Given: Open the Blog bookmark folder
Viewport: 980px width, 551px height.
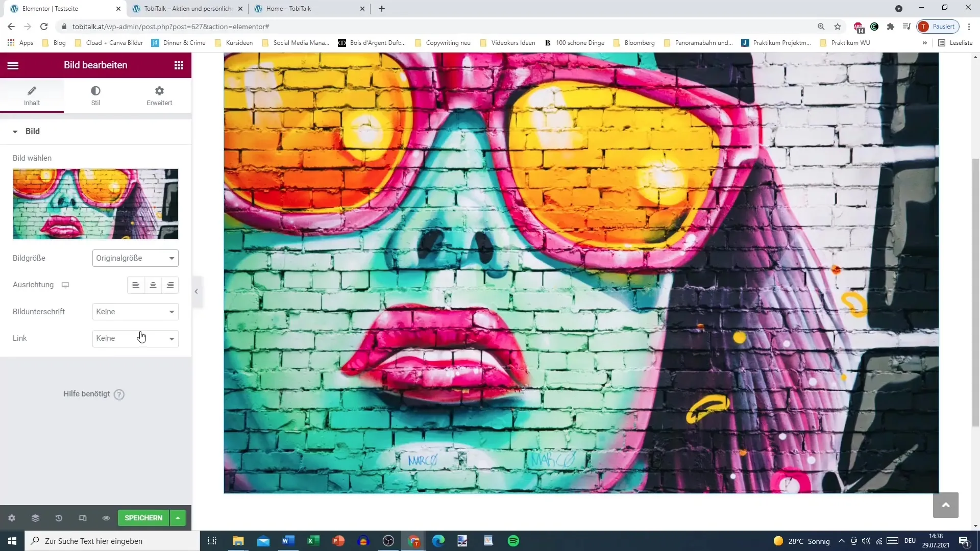Looking at the screenshot, I should point(54,43).
